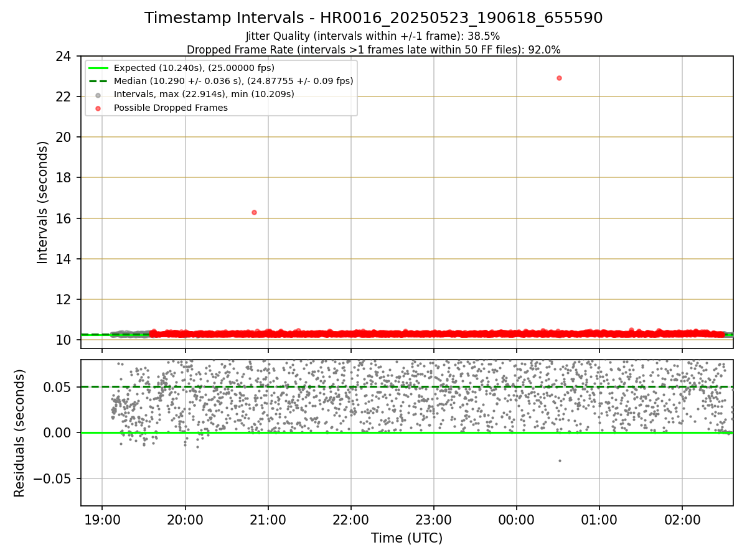
Task: Click legend entry 'Possible Dropped Frames'
Action: click(171, 108)
